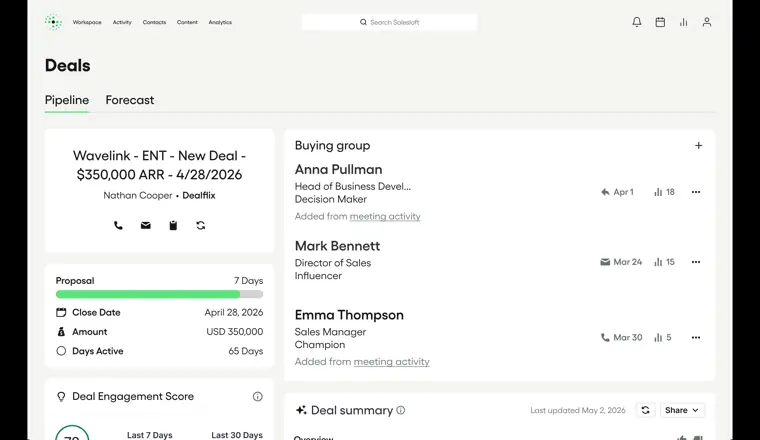
Task: Click the 7 Days stage duration
Action: [x=249, y=281]
